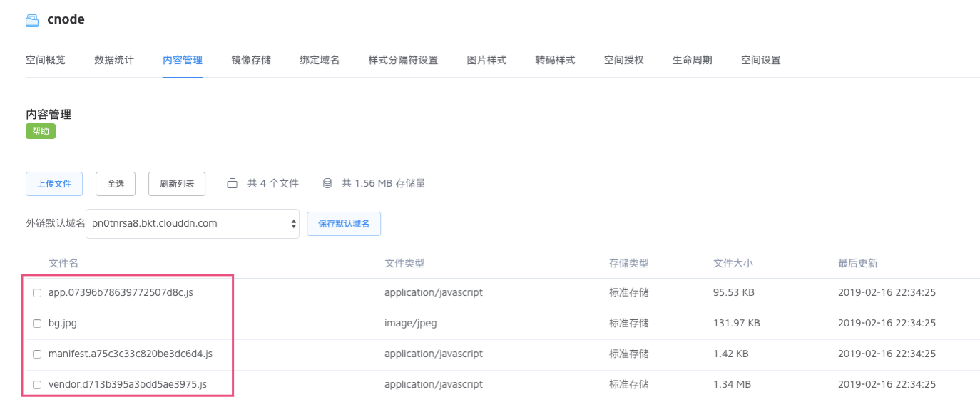This screenshot has width=980, height=407.
Task: Click the file name app.07396b78639772507d8c.js
Action: [121, 292]
